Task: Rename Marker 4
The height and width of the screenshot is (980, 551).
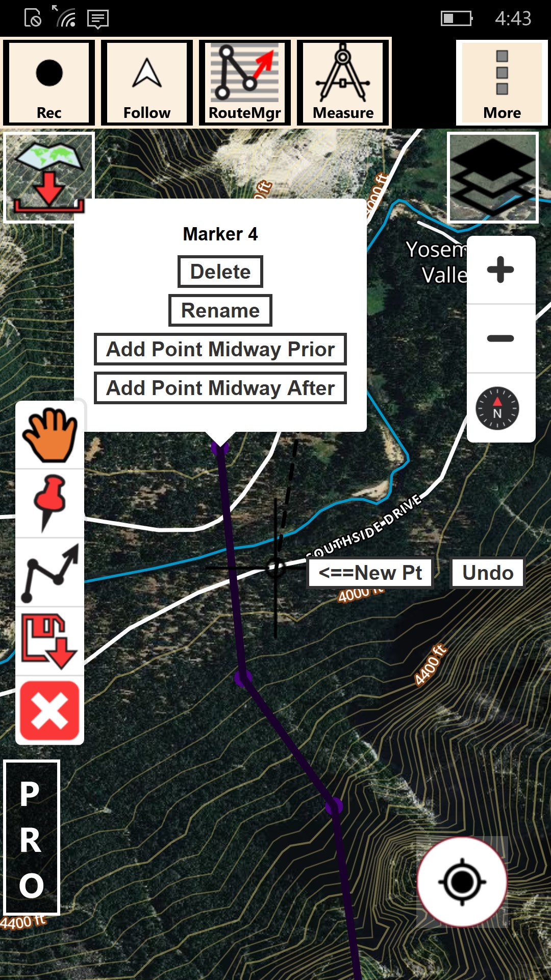Action: coord(220,310)
